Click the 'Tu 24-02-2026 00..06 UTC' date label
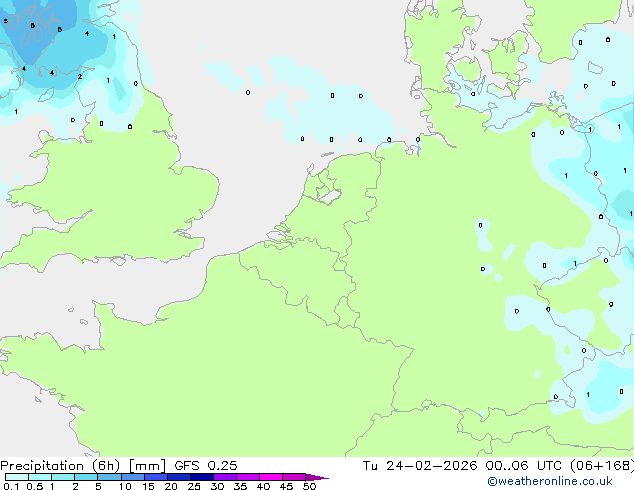634x490 pixels. tap(462, 466)
